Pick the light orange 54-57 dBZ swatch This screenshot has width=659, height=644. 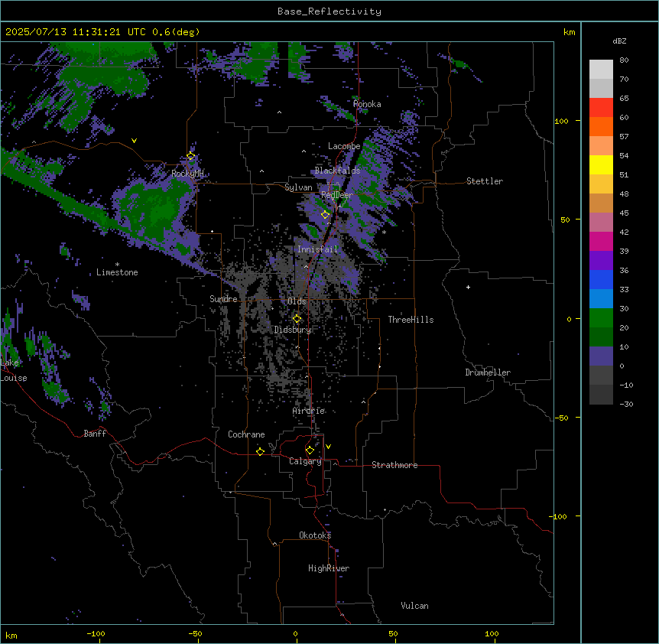[601, 146]
